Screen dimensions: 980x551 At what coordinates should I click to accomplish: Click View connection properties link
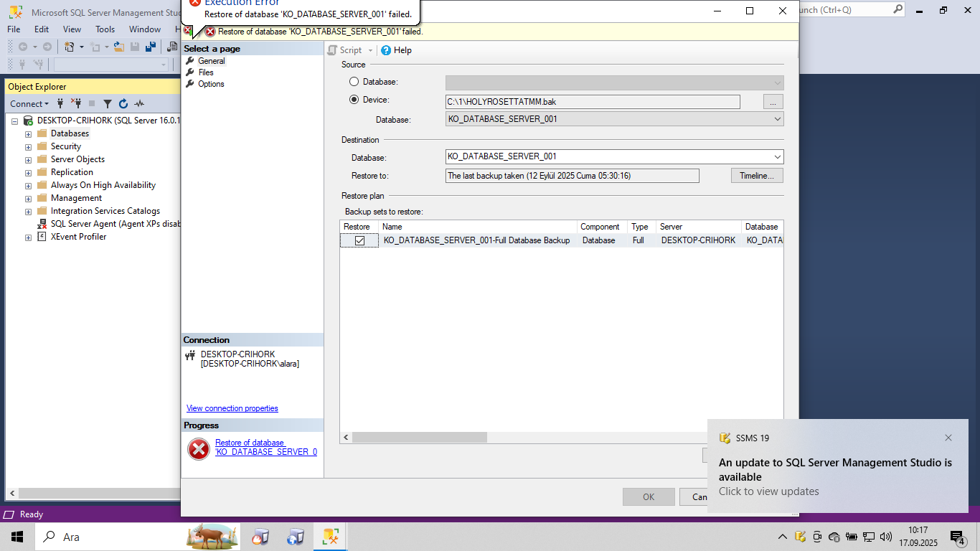point(232,408)
